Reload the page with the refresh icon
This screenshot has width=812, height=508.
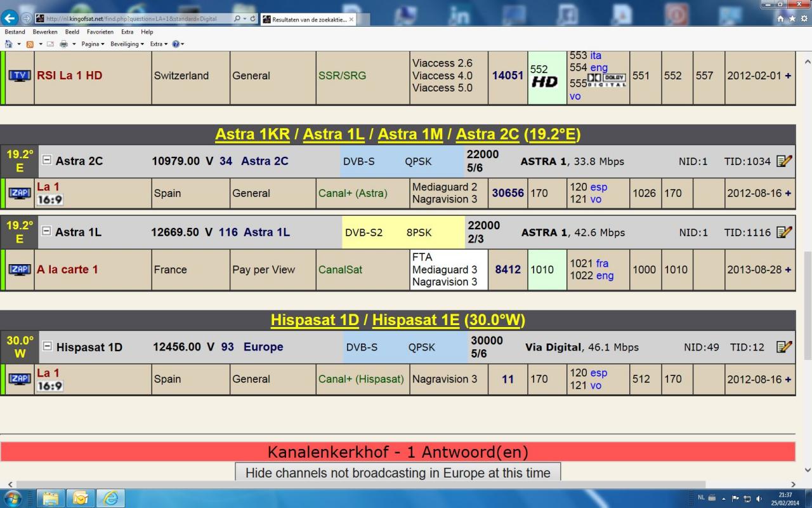(x=253, y=19)
